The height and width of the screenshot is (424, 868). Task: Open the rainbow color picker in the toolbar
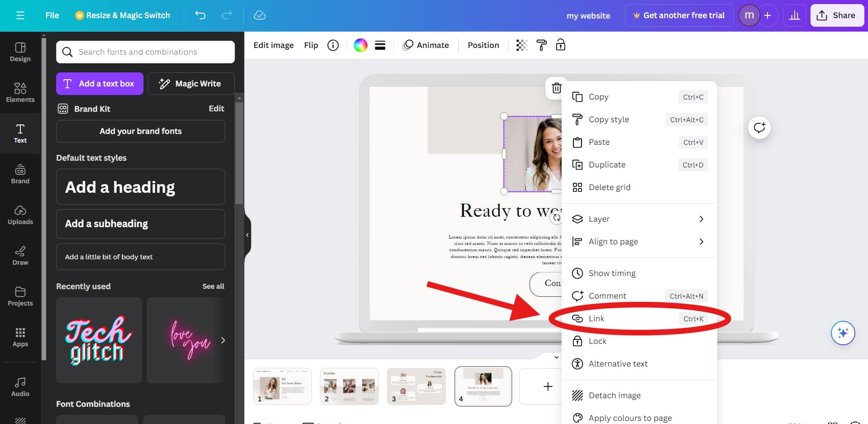pyautogui.click(x=360, y=45)
